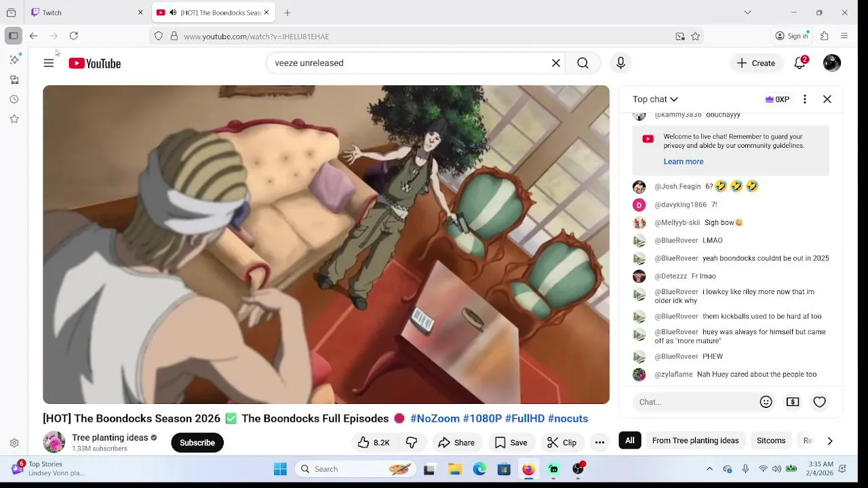Open the sidebar bookmarks star icon
This screenshot has height=488, width=868.
14,119
